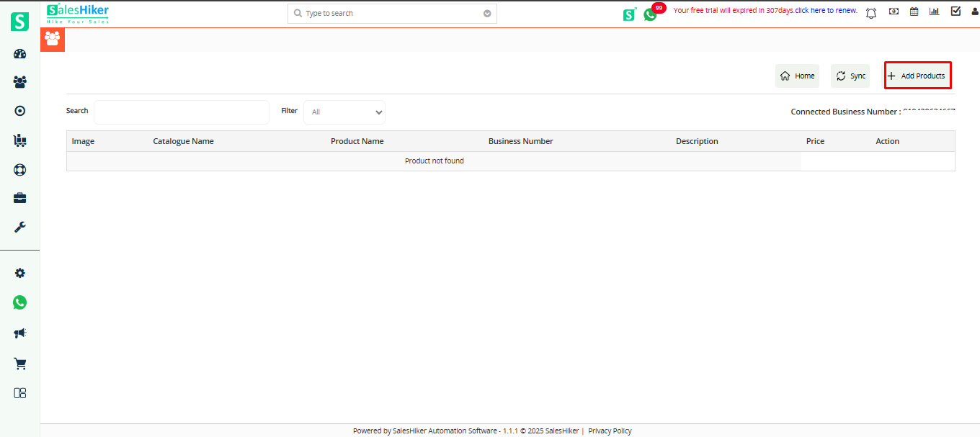Image resolution: width=980 pixels, height=437 pixels.
Task: Select the briefcase icon in the sidebar
Action: point(19,197)
